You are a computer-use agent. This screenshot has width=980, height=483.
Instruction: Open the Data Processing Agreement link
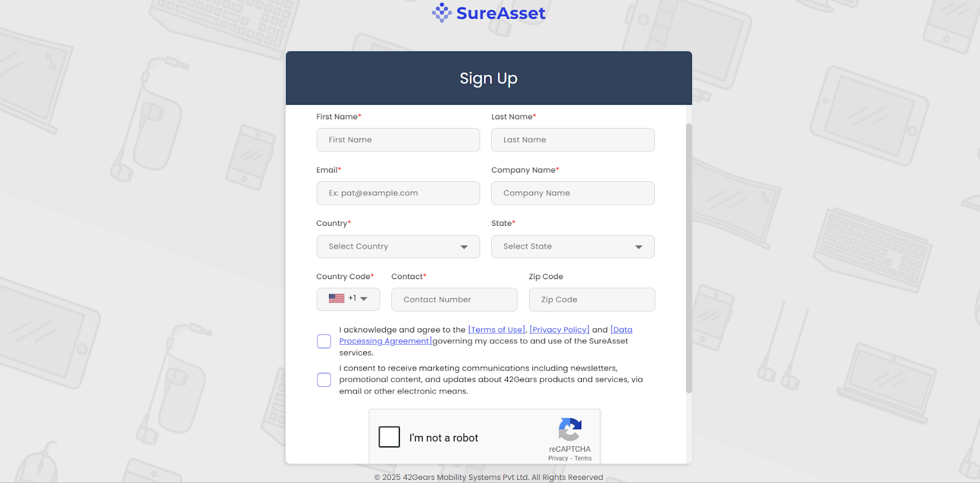pyautogui.click(x=385, y=341)
